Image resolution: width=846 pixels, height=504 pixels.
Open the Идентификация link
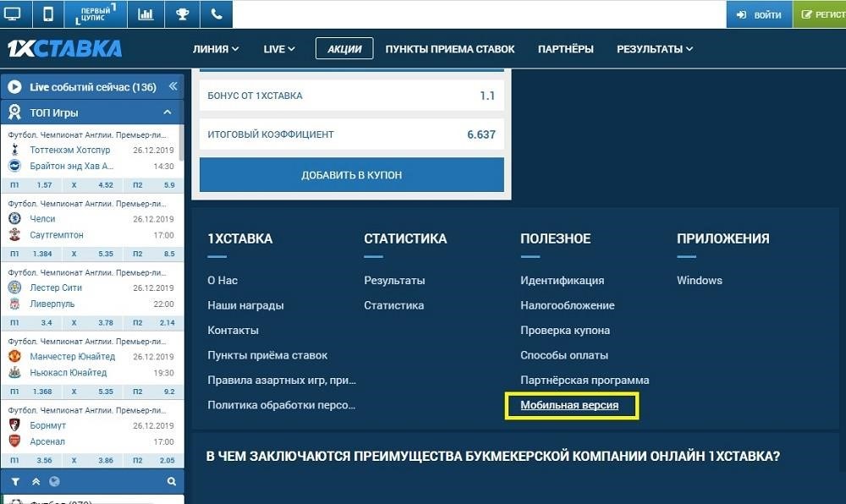tap(563, 280)
